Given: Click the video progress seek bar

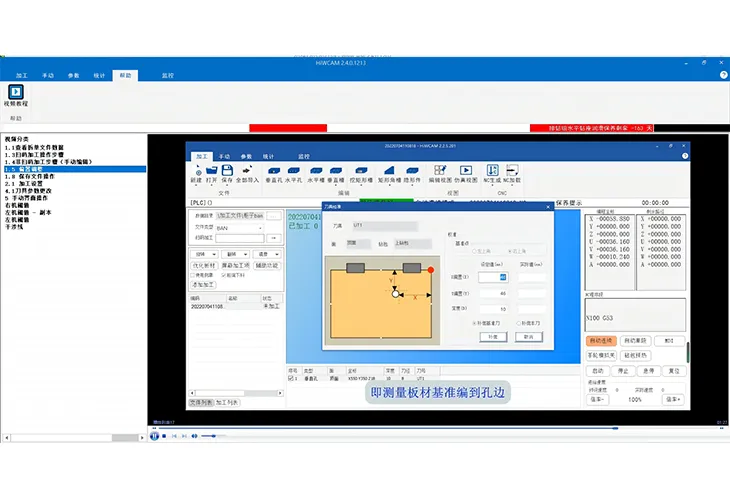Looking at the screenshot, I should 400,428.
